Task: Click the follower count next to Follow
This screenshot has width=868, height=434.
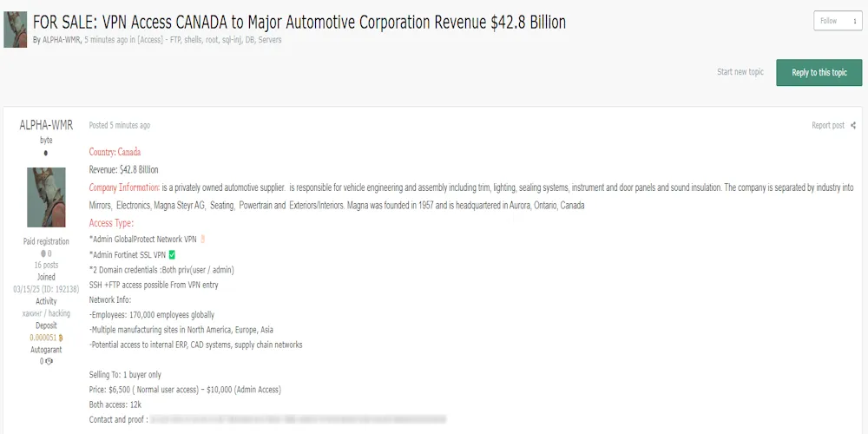Action: pos(854,21)
